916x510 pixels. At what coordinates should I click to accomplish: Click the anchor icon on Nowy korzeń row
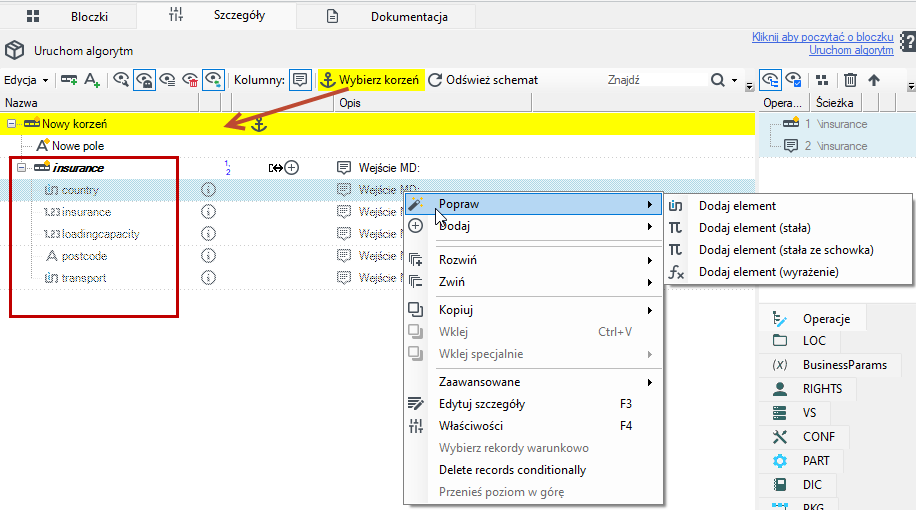tap(259, 124)
